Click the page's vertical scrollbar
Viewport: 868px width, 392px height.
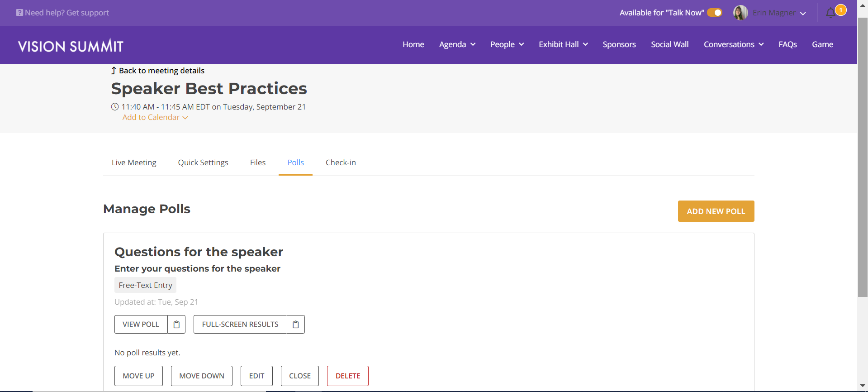pos(863,158)
